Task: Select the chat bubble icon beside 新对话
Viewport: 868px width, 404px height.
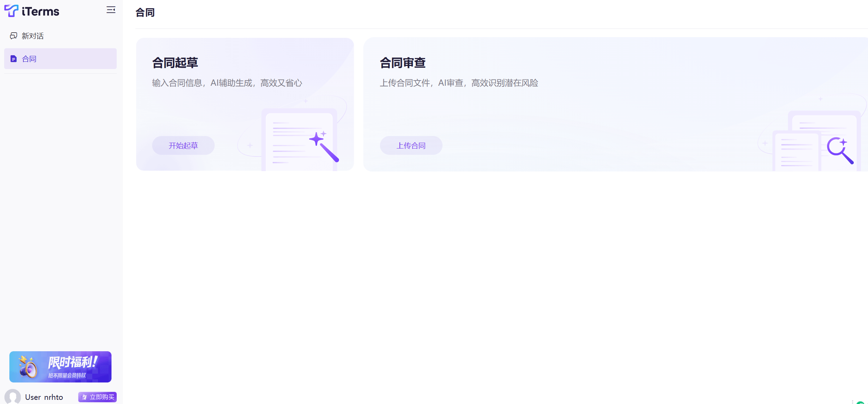Action: coord(14,36)
